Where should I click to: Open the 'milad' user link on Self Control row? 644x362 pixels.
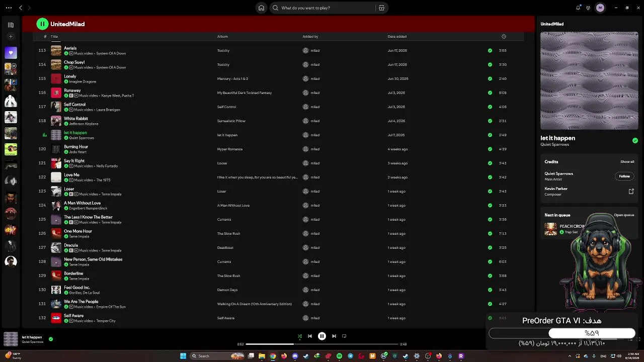pyautogui.click(x=315, y=107)
